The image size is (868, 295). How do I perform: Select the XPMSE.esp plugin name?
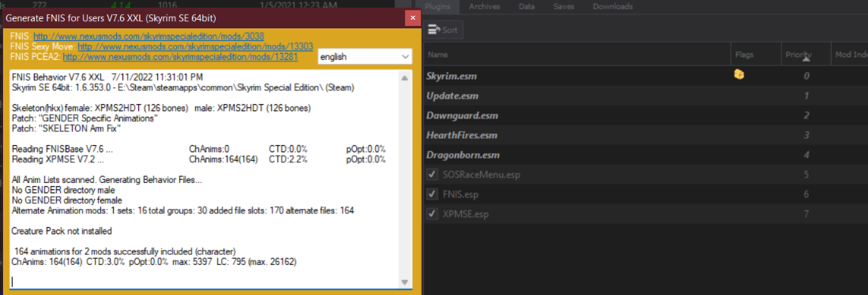tap(465, 214)
